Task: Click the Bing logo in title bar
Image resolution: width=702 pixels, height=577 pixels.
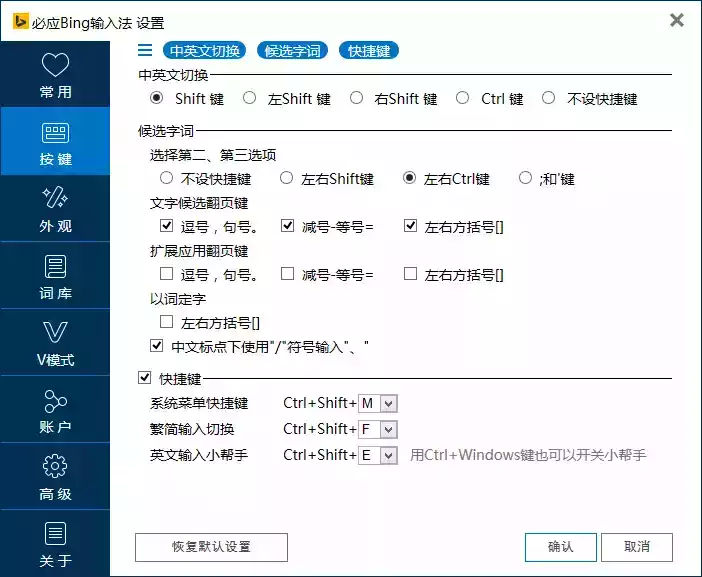Action: click(x=21, y=21)
